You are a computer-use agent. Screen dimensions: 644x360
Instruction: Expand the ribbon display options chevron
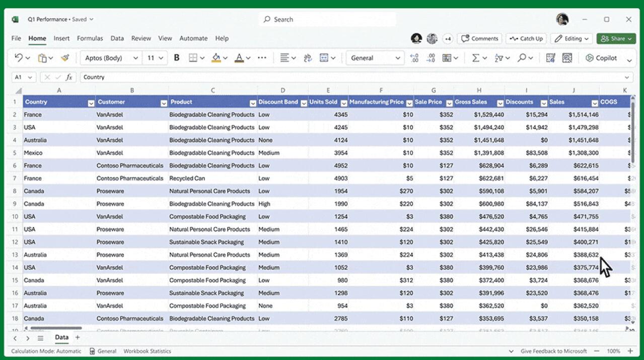629,60
